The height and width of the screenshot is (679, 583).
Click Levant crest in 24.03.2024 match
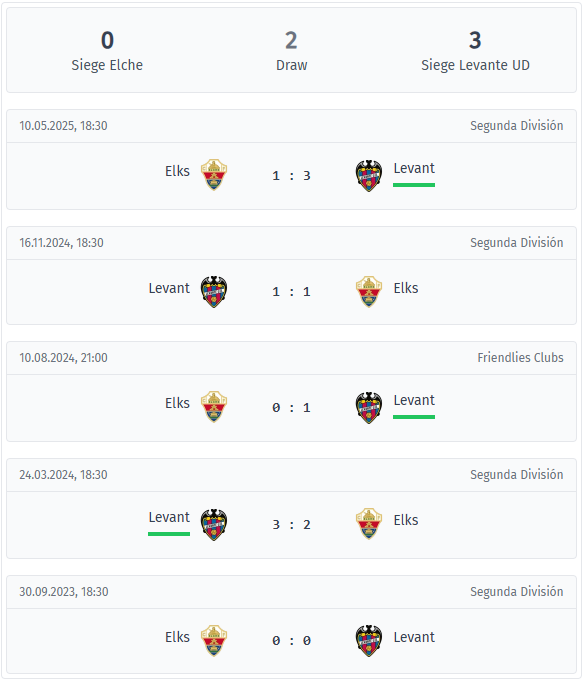(214, 525)
